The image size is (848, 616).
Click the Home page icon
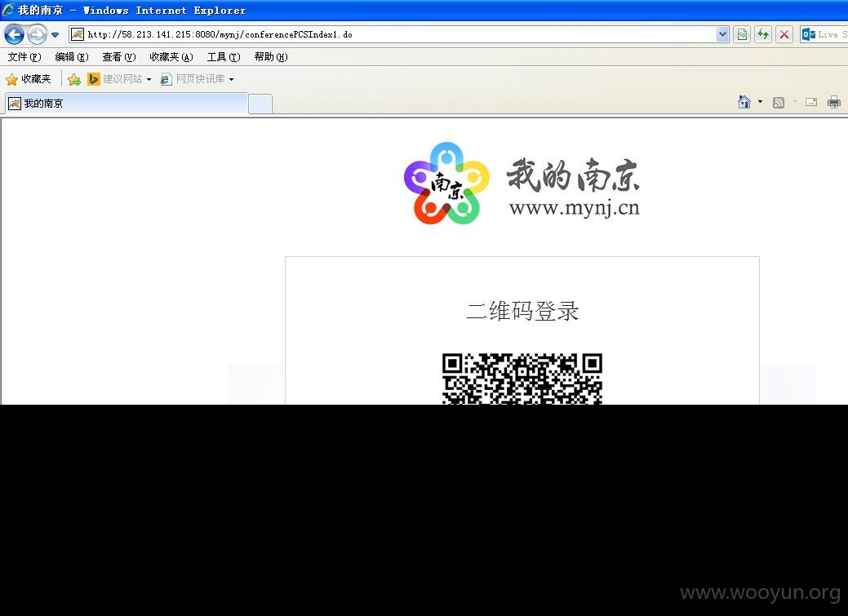click(x=744, y=102)
